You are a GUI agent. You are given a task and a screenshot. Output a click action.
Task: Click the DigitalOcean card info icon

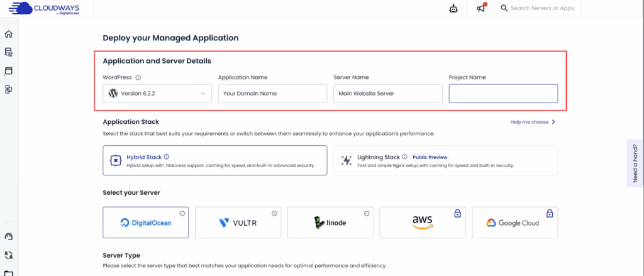[x=182, y=214]
